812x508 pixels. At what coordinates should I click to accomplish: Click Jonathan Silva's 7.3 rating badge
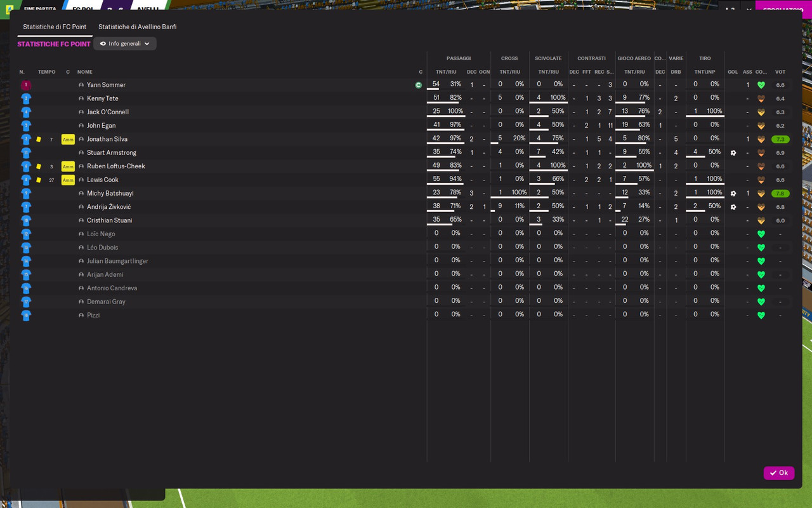tap(780, 139)
